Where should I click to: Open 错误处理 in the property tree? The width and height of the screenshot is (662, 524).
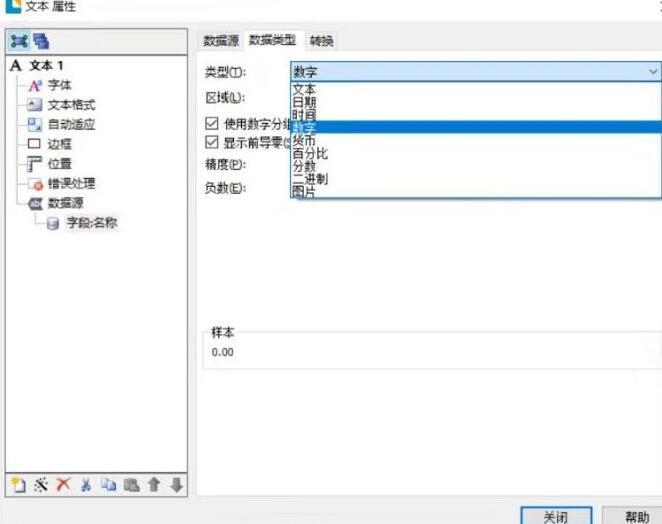(x=72, y=184)
